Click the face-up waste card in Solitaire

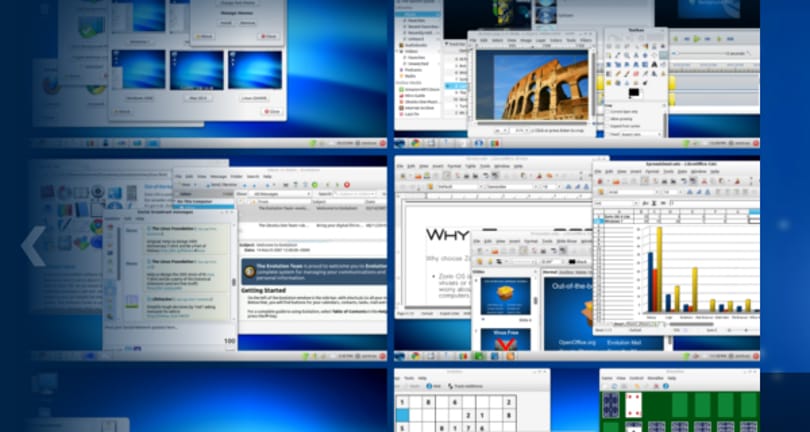click(x=634, y=405)
